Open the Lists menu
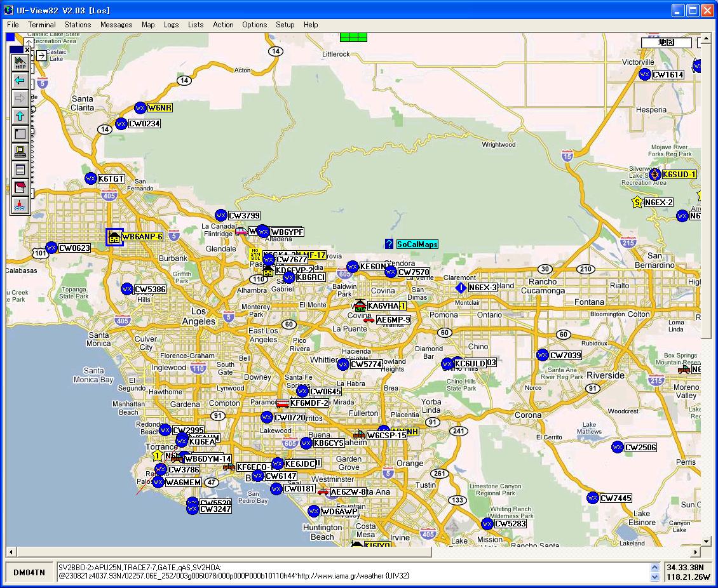This screenshot has width=718, height=588. 196,25
